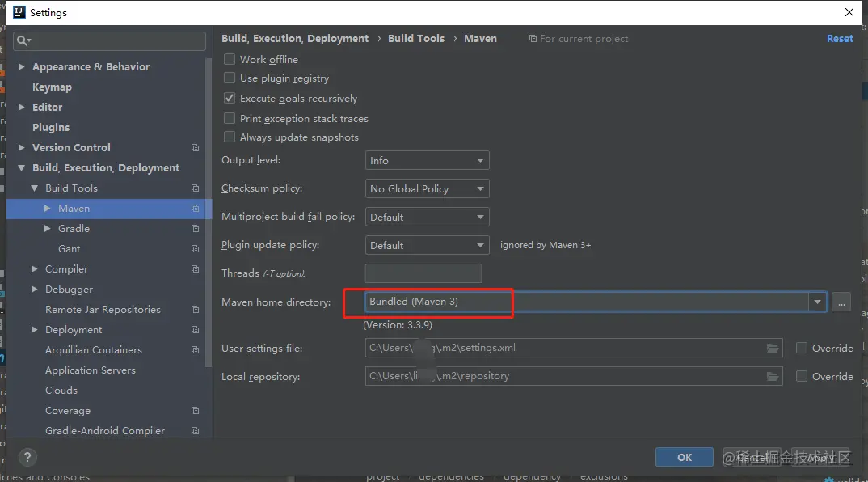
Task: Click the project-level icon beside Gant
Action: click(x=195, y=249)
